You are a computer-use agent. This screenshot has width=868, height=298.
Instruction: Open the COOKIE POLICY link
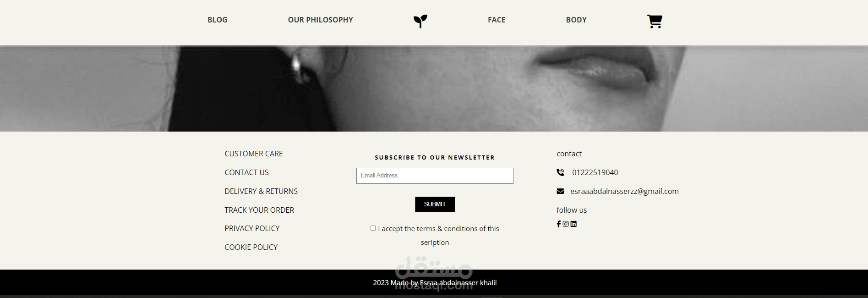click(251, 247)
